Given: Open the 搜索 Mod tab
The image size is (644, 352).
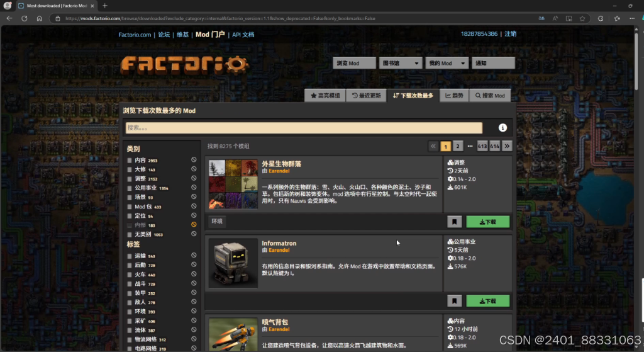Looking at the screenshot, I should (490, 96).
